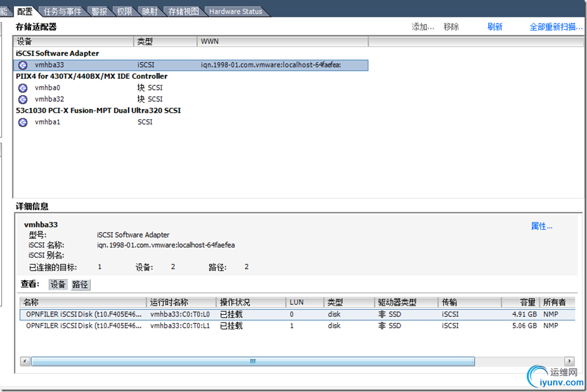Viewport: 587px width, 392px height.
Task: Click the vmhba33 WWN iqn value
Action: coord(271,65)
